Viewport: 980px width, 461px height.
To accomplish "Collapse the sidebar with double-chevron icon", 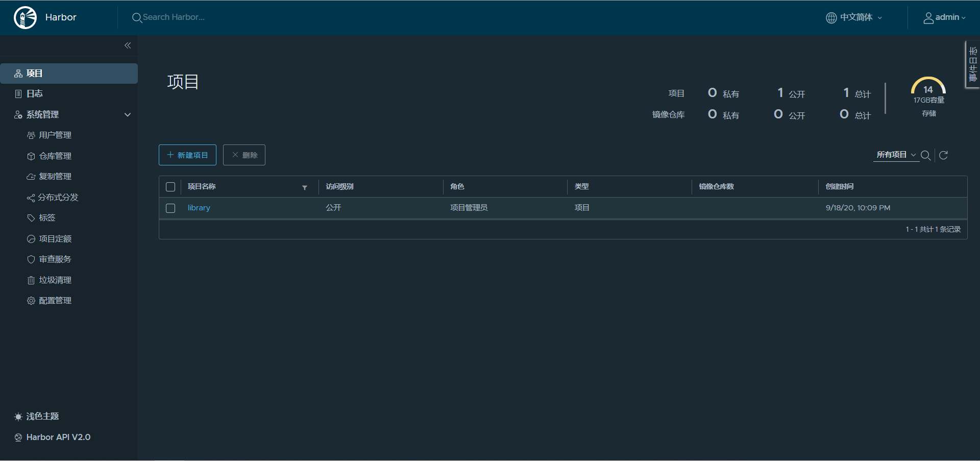I will 128,45.
